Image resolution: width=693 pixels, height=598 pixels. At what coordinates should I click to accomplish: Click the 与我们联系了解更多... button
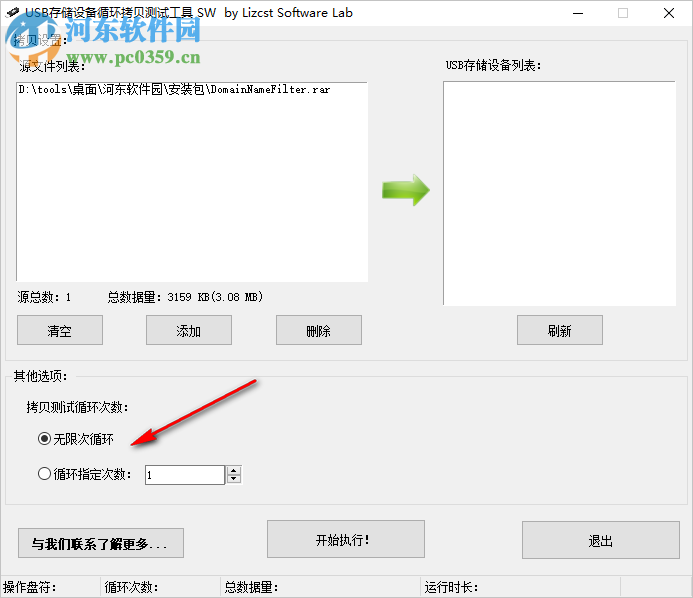(x=101, y=543)
